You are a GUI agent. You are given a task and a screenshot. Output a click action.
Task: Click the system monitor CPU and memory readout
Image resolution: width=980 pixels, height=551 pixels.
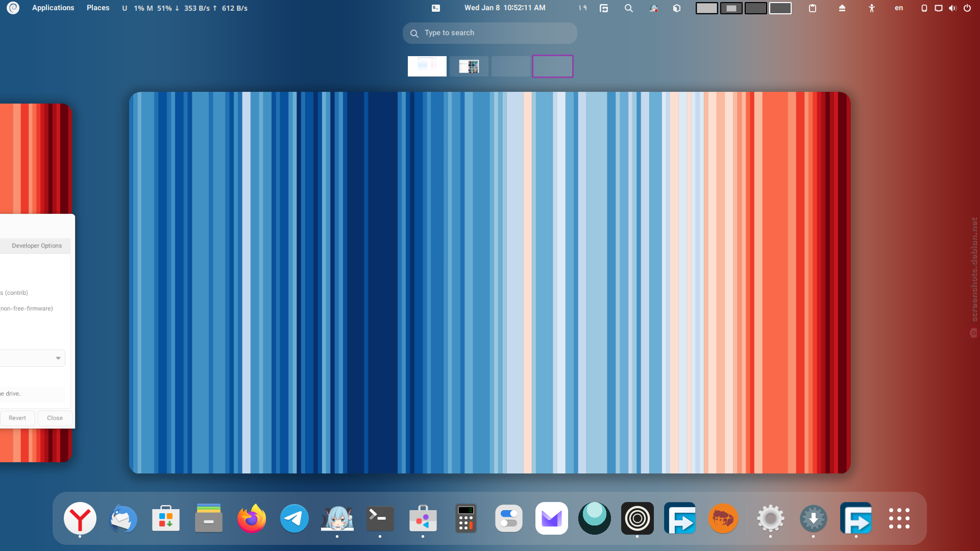(185, 8)
